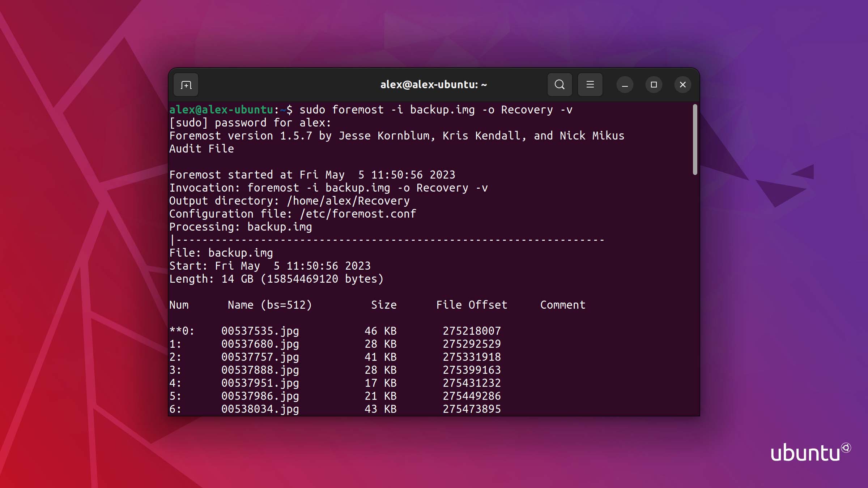Click the 'Num' column header
The width and height of the screenshot is (868, 488).
(179, 305)
